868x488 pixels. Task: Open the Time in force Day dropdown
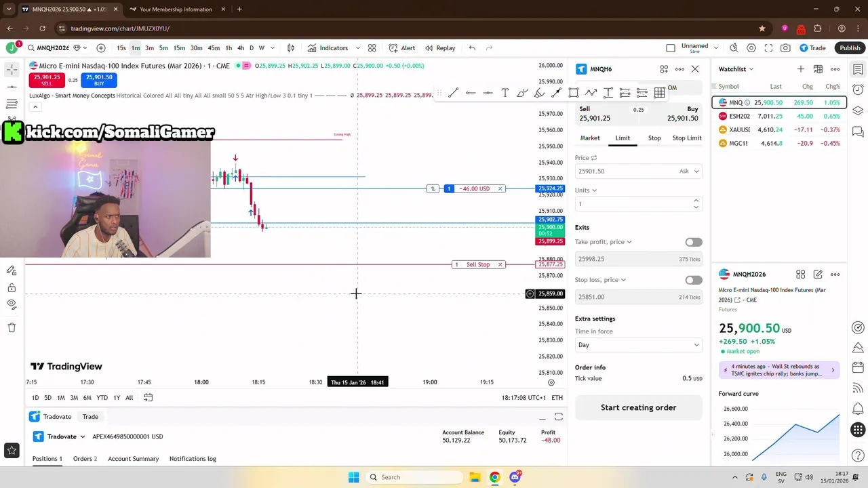pos(638,345)
